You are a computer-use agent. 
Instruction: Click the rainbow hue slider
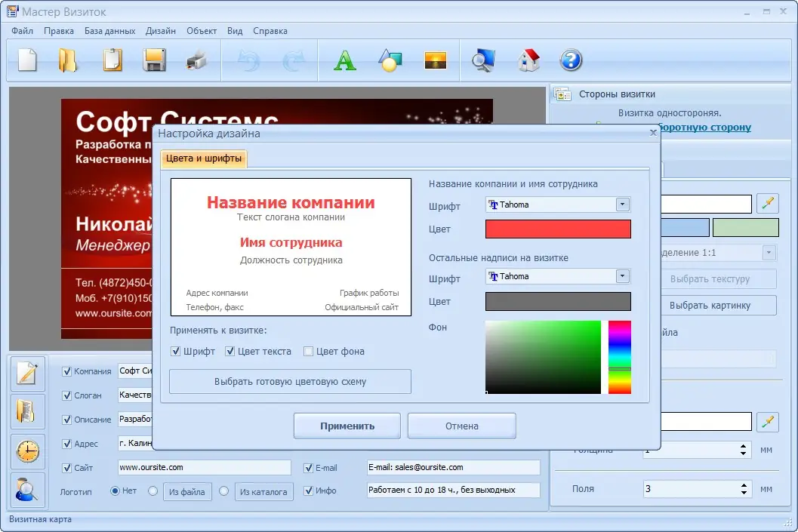coord(620,357)
